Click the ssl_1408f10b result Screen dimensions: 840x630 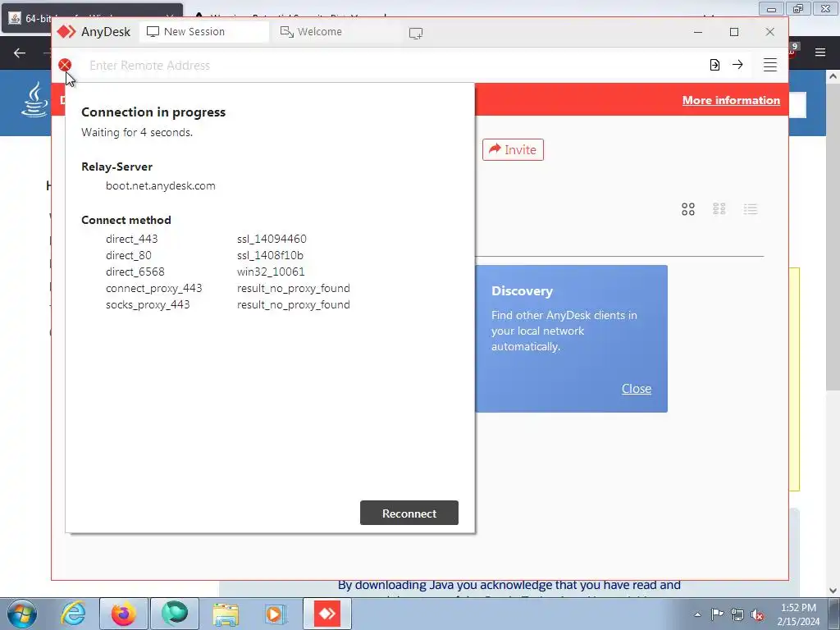tap(270, 256)
